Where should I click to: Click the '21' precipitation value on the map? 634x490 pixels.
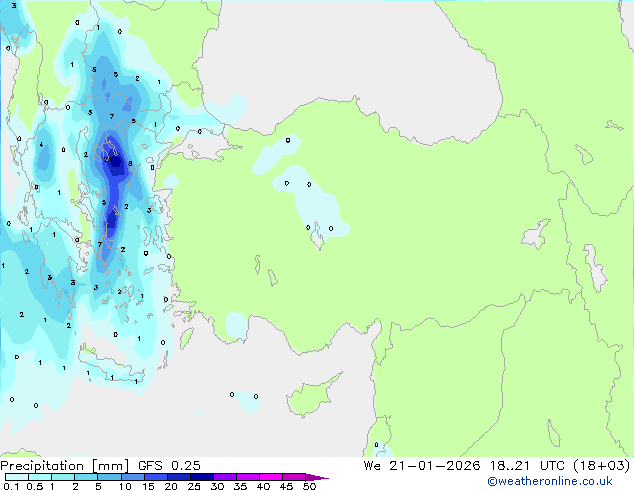[x=107, y=160]
